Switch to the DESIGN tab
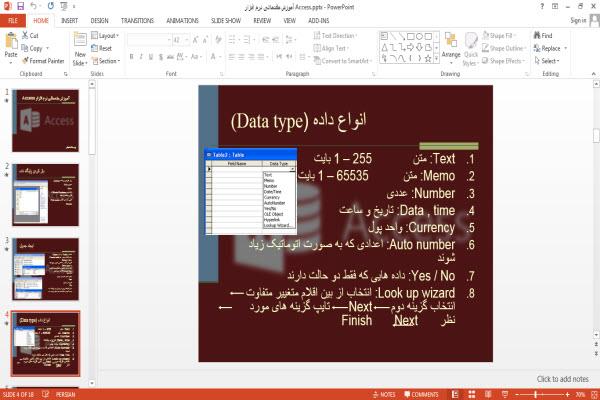The height and width of the screenshot is (400, 600). [99, 21]
